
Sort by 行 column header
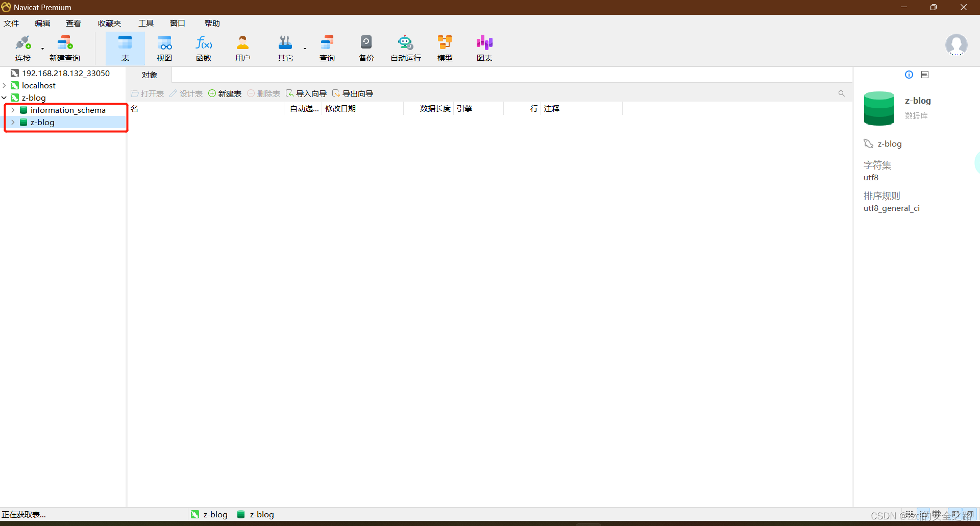point(522,108)
